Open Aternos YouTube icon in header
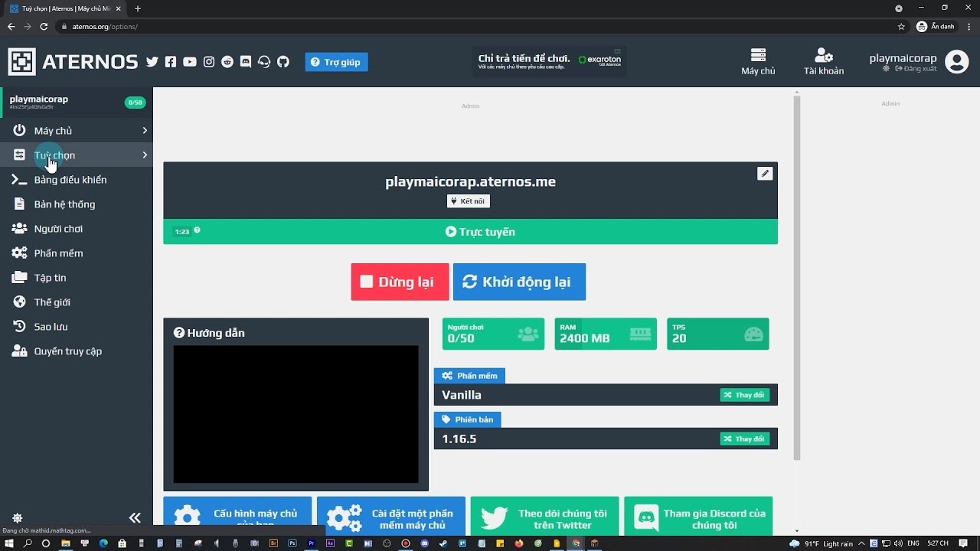This screenshot has width=980, height=551. 190,62
